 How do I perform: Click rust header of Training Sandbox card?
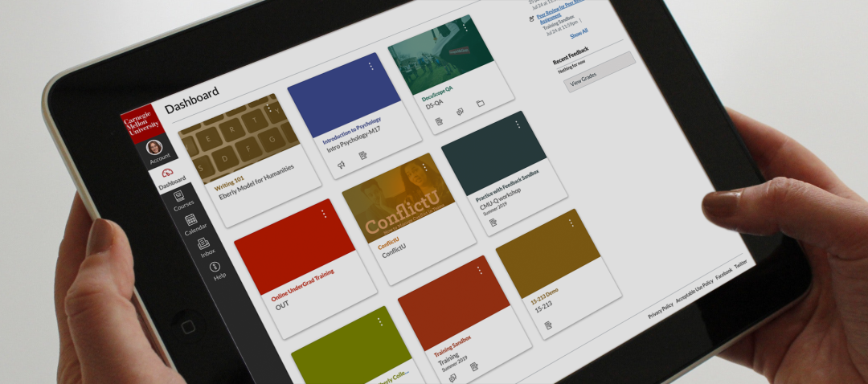[454, 303]
